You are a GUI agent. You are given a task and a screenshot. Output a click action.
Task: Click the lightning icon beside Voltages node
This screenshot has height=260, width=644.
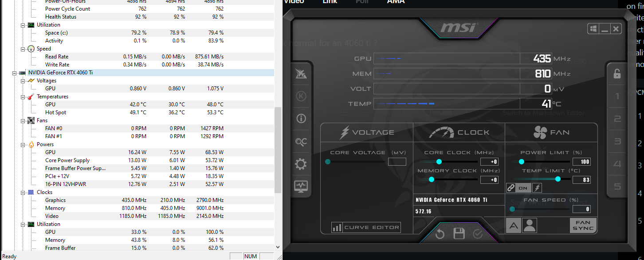[x=31, y=81]
